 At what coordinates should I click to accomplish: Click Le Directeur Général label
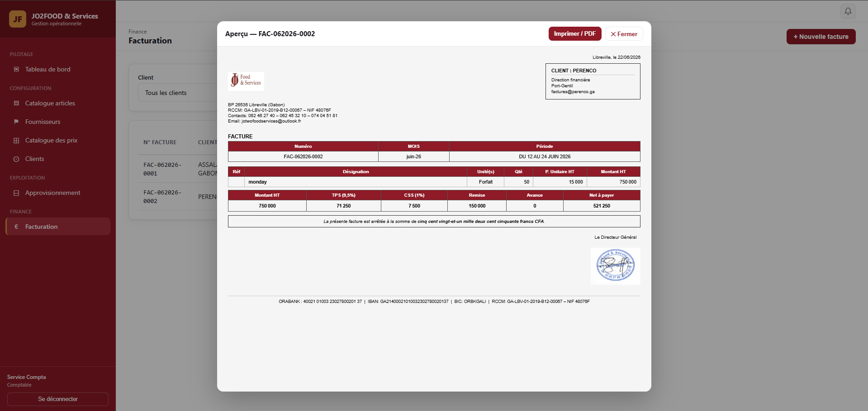click(x=615, y=237)
